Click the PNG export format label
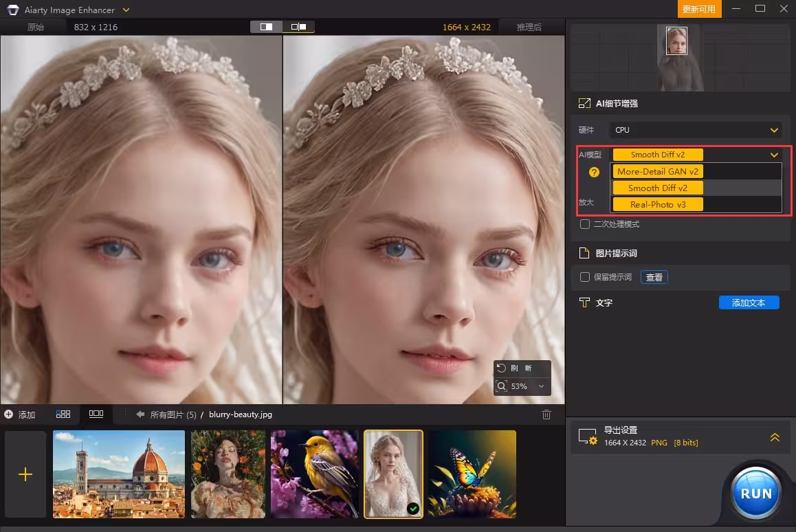This screenshot has height=532, width=796. pyautogui.click(x=659, y=443)
